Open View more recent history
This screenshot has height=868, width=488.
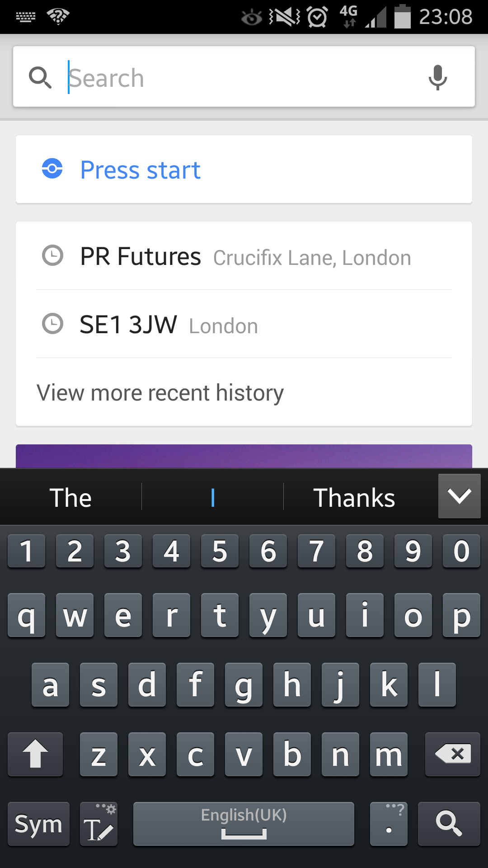pos(160,392)
